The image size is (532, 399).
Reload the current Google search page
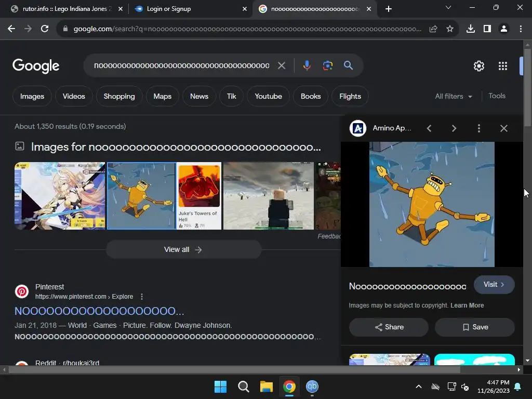[45, 29]
